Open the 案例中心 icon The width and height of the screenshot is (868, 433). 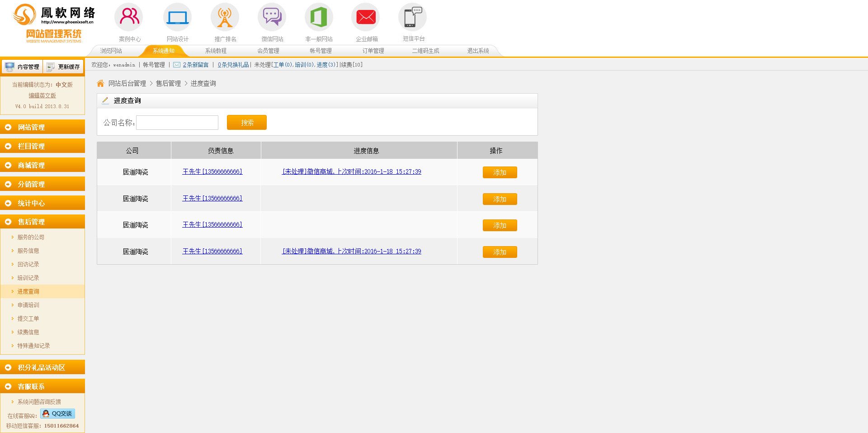tap(129, 17)
